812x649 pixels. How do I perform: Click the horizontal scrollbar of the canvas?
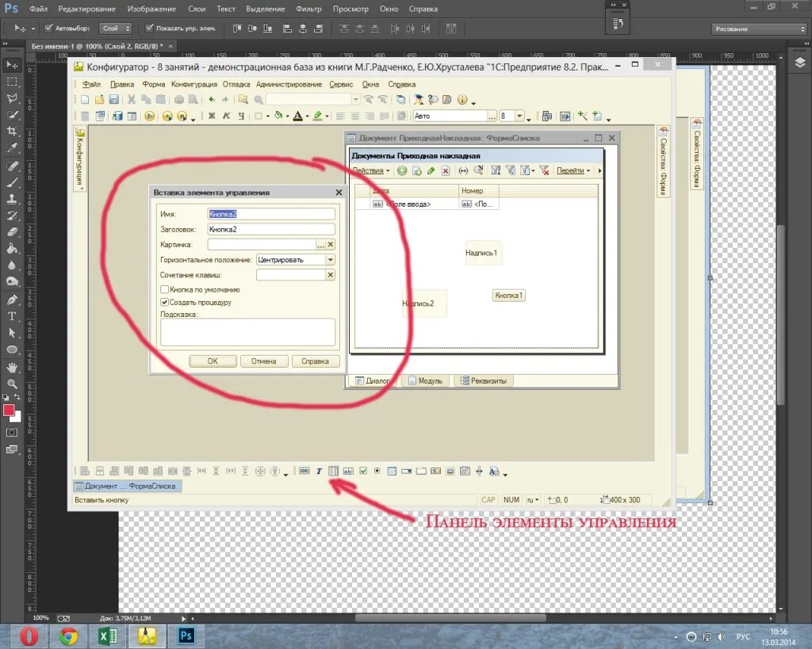coord(450,618)
